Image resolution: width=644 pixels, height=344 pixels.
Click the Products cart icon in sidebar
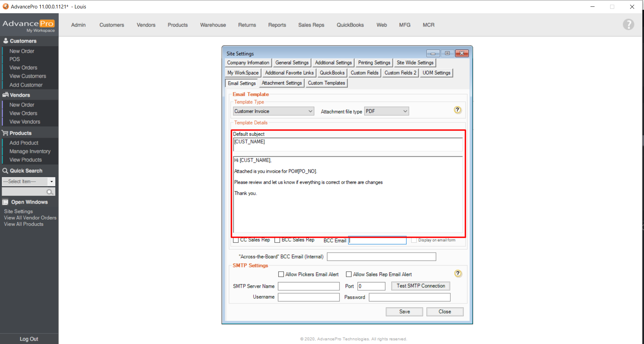coord(5,133)
